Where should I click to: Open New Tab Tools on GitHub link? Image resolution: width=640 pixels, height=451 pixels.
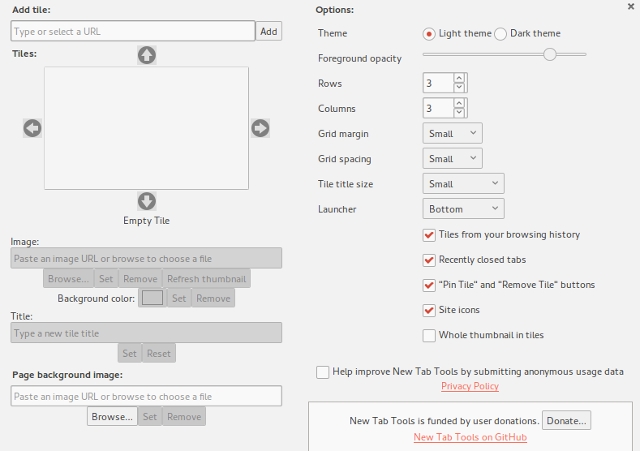[470, 437]
